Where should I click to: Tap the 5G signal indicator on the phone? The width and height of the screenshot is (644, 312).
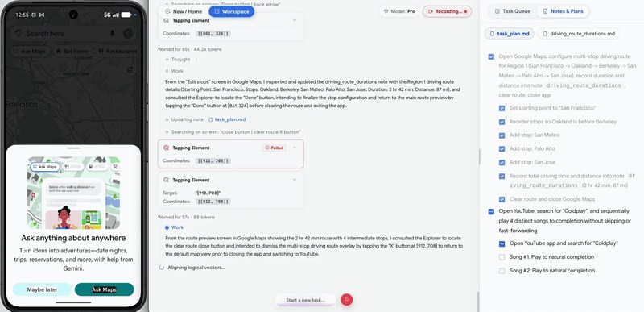pyautogui.click(x=111, y=15)
